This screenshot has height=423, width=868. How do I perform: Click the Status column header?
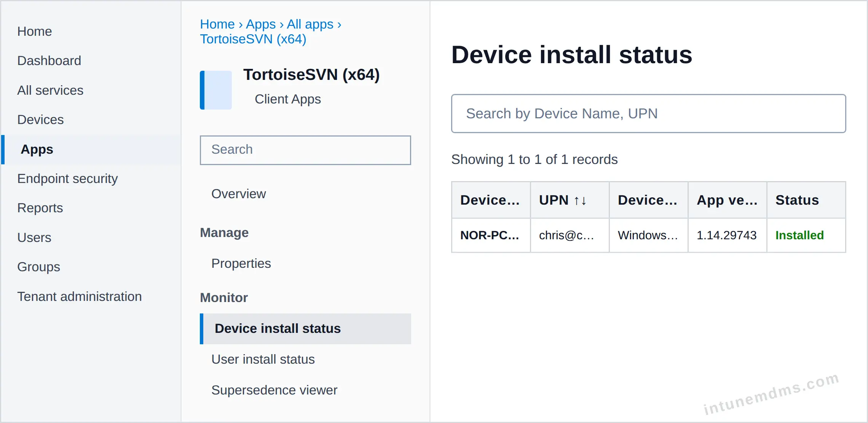click(806, 200)
